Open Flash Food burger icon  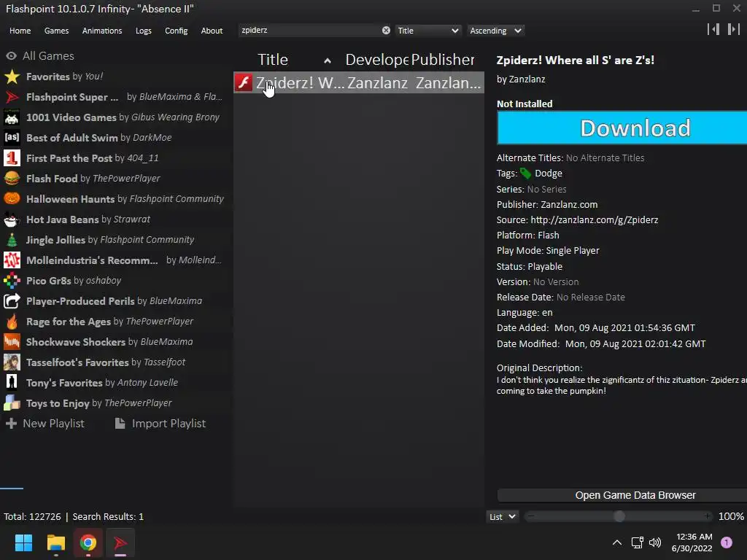point(12,179)
